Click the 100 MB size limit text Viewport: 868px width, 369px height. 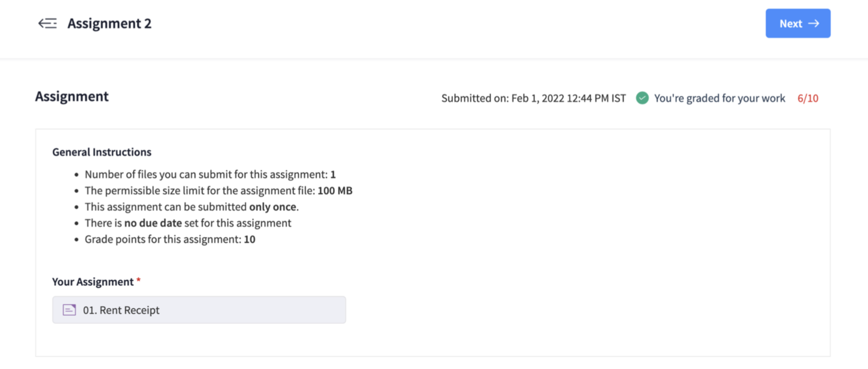(x=335, y=191)
